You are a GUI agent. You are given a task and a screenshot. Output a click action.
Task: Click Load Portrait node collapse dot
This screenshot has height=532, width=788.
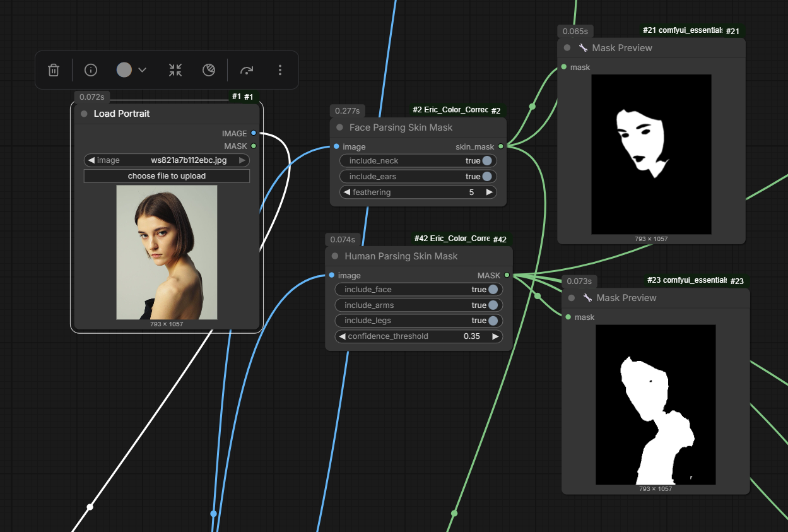click(x=84, y=114)
